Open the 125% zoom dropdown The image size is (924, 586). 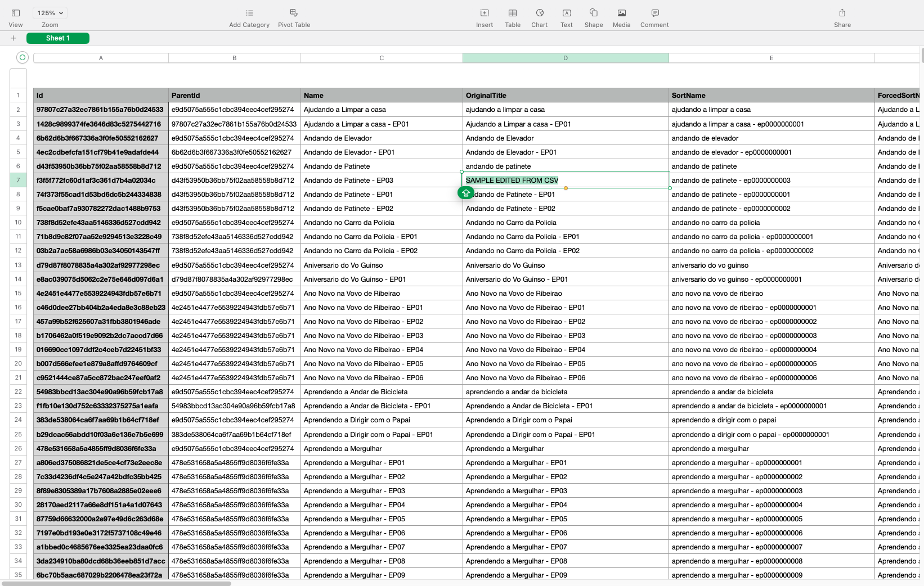(50, 13)
